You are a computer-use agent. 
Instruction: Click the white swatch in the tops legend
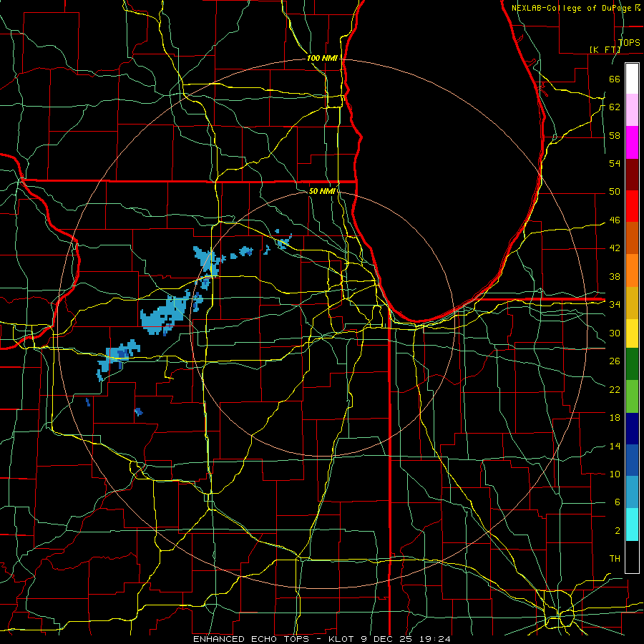[x=632, y=79]
